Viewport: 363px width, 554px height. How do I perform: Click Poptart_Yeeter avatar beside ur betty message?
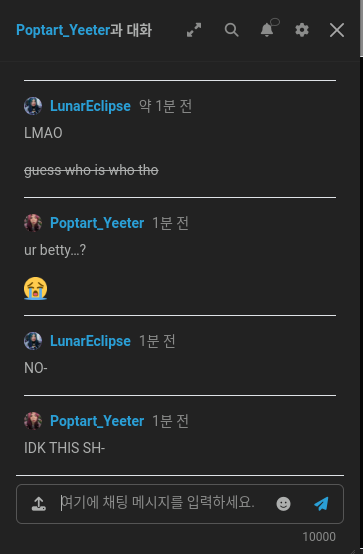point(33,223)
